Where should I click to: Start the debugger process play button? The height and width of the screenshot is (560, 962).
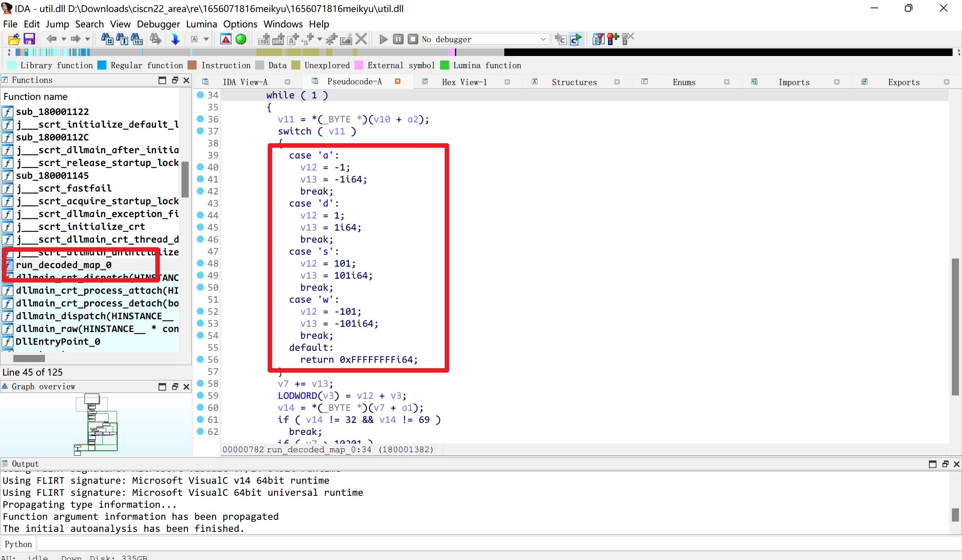tap(383, 39)
